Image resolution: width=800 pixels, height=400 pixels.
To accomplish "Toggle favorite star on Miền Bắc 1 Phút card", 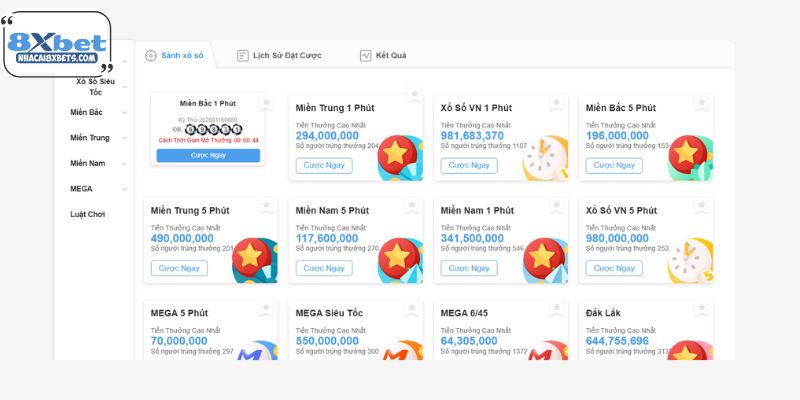I will (266, 103).
